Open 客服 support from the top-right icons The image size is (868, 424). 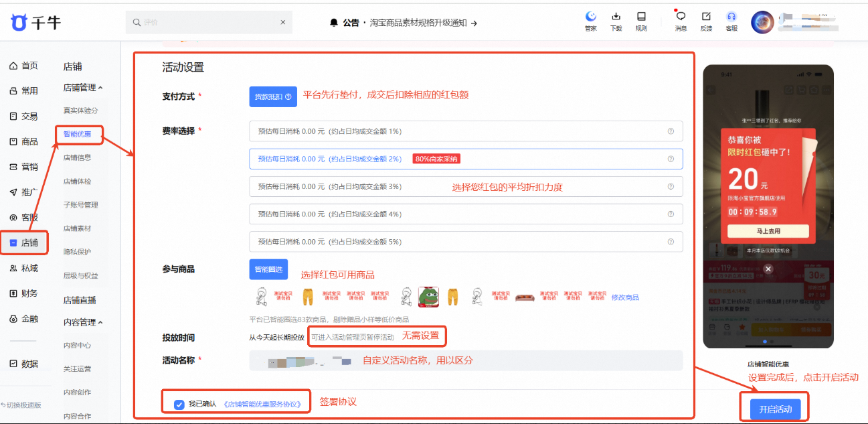pos(731,21)
